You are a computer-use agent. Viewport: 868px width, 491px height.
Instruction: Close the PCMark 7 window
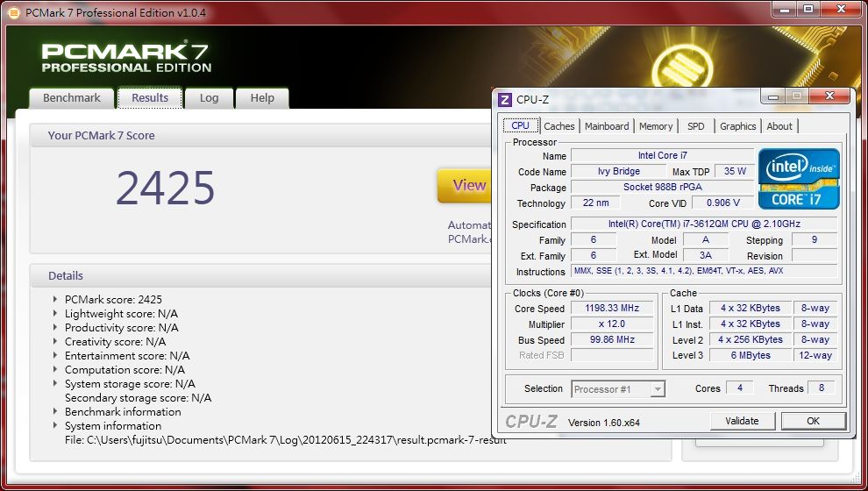tap(842, 9)
